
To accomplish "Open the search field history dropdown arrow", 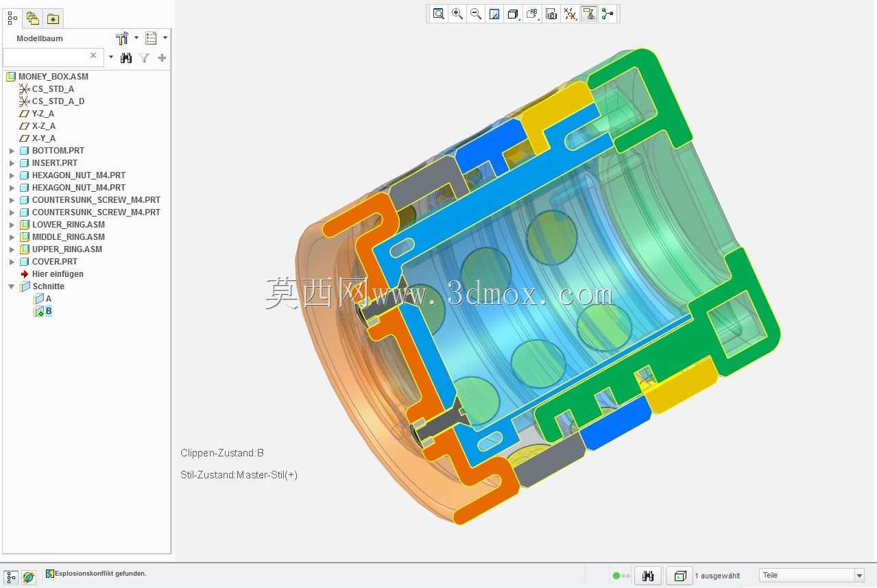I will [111, 58].
